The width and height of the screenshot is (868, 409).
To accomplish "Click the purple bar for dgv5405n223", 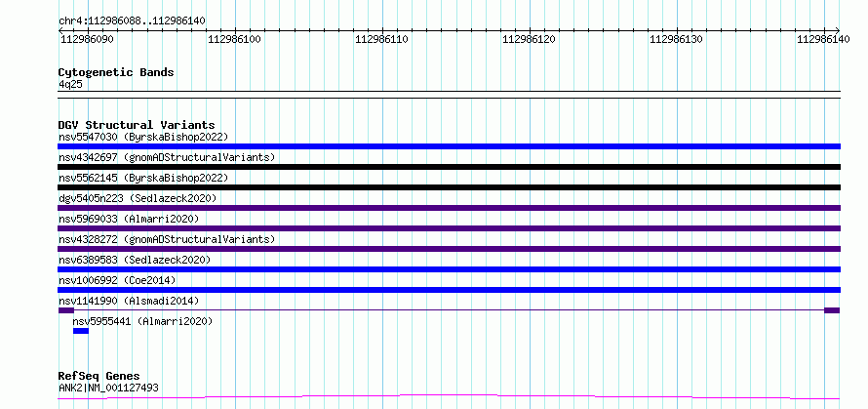I will [x=449, y=208].
